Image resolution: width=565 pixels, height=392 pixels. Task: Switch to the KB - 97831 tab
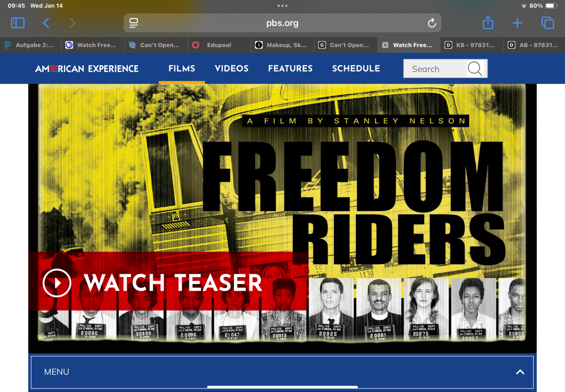coord(471,45)
